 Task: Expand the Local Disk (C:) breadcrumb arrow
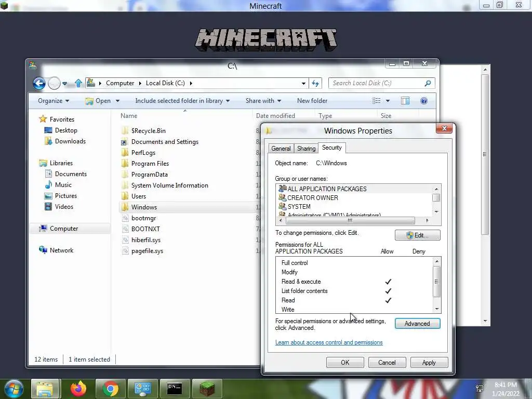pos(191,83)
